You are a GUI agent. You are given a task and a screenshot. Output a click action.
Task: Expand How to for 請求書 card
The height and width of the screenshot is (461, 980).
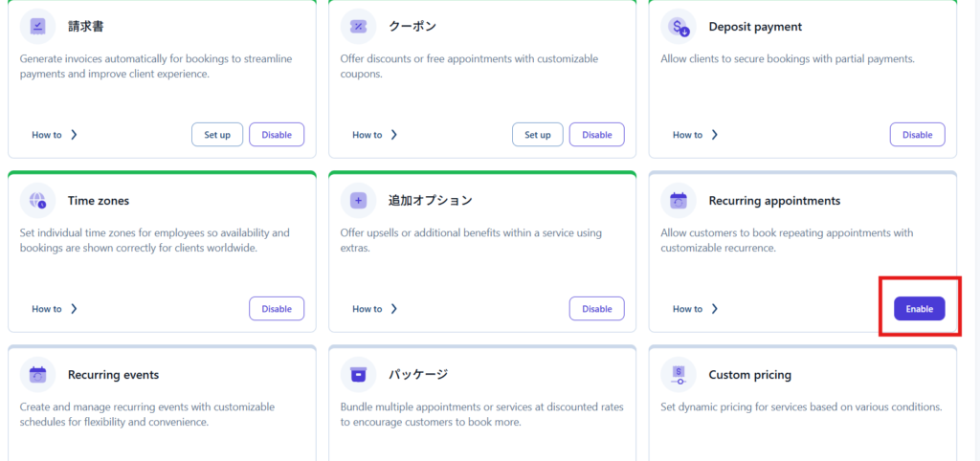[55, 135]
